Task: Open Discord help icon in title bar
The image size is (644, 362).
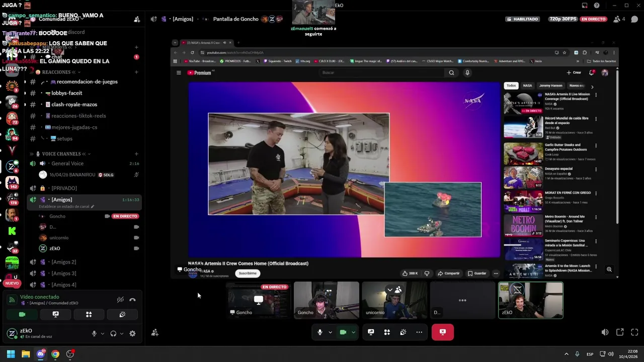Action: pos(597,6)
